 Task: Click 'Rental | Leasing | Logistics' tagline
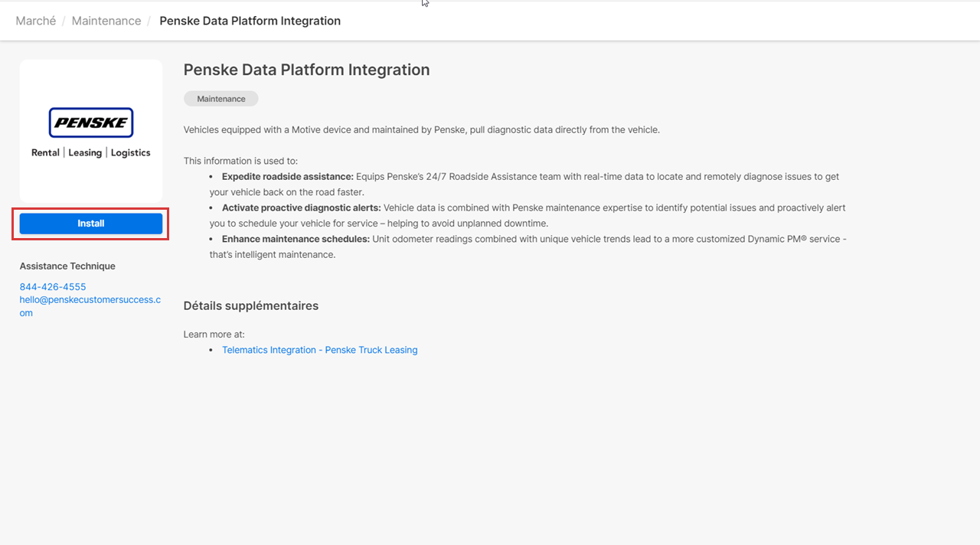(91, 152)
